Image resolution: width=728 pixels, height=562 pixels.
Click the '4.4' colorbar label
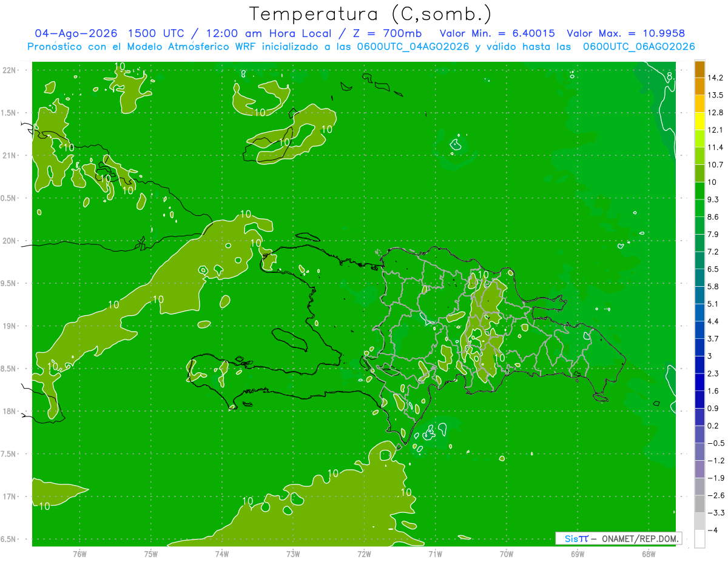[713, 321]
